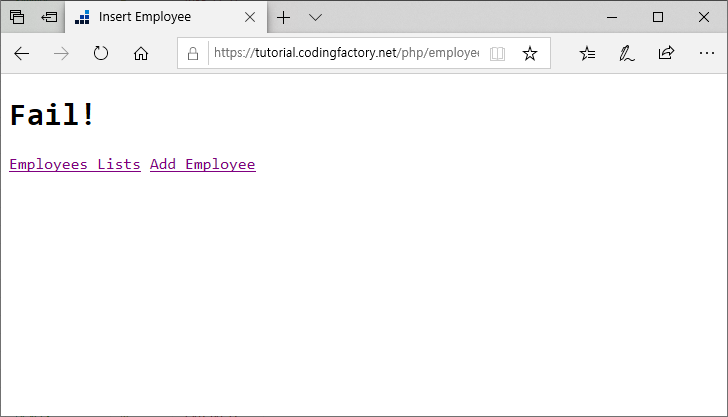
Task: Expand tab previews chevron
Action: click(x=315, y=17)
